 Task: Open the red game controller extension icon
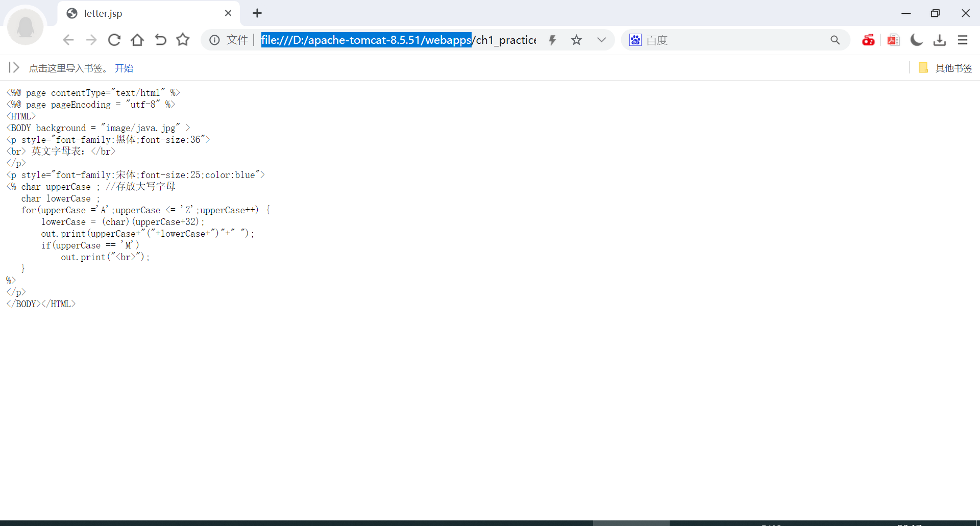pyautogui.click(x=868, y=40)
